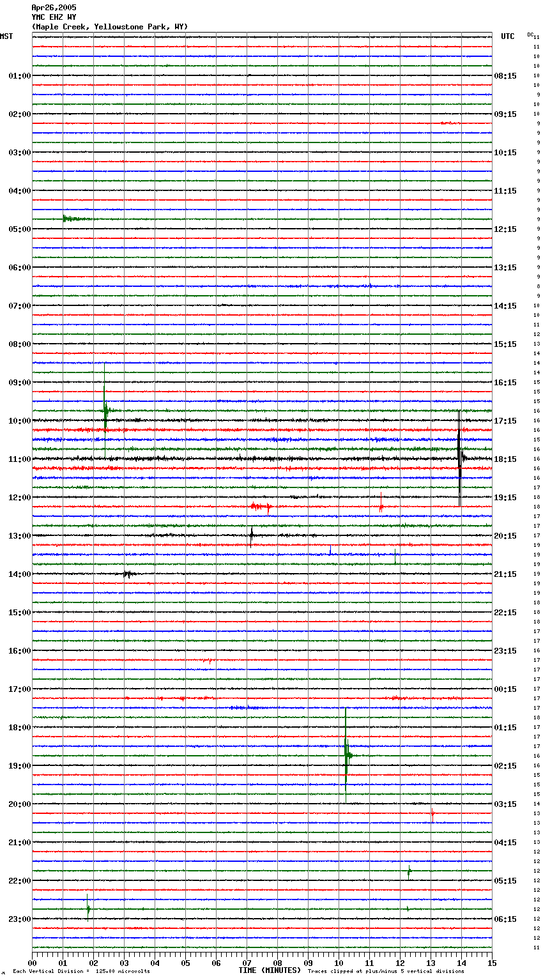Click the 00 minute tick label
Image resolution: width=543 pixels, height=980 pixels.
pyautogui.click(x=32, y=963)
